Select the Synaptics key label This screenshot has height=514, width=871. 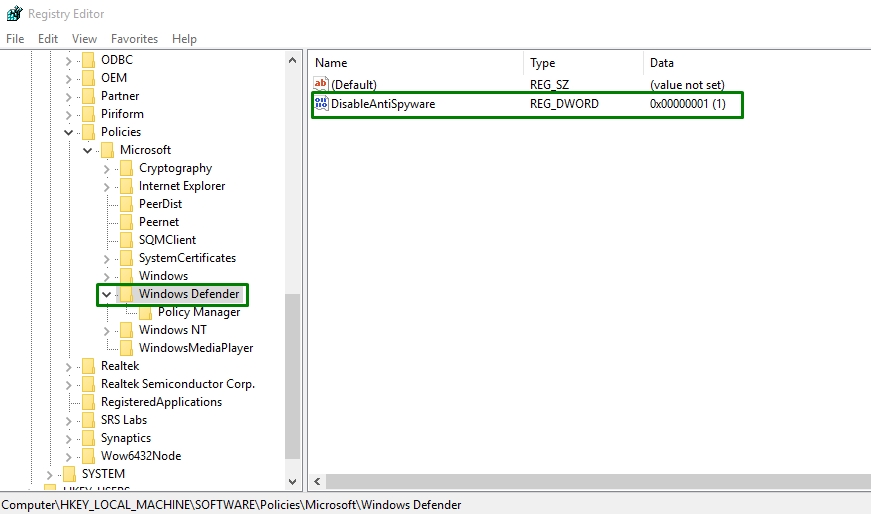click(x=126, y=438)
